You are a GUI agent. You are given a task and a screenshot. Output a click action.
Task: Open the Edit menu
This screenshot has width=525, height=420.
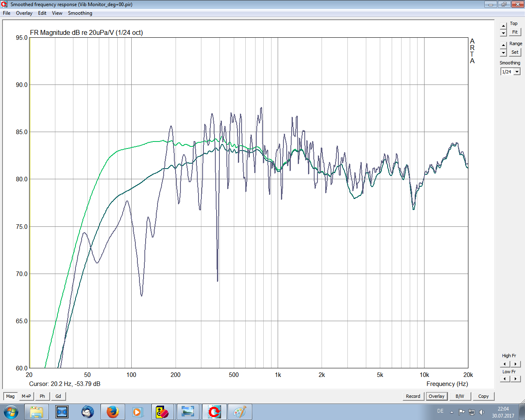(42, 13)
